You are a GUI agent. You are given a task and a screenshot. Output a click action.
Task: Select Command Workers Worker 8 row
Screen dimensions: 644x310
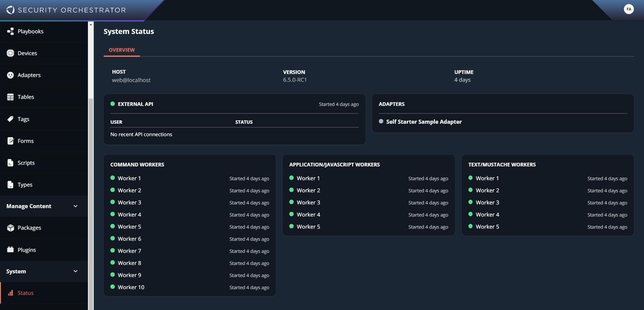190,263
